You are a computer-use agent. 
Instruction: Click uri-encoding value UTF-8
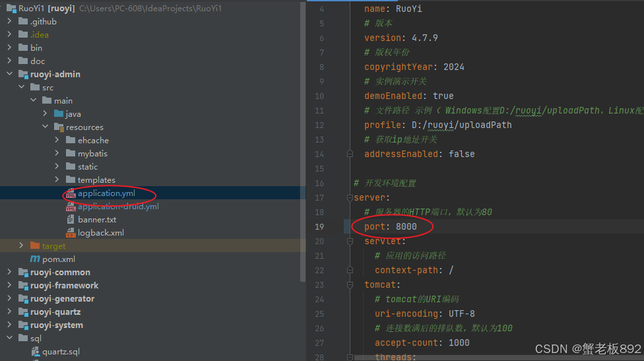click(462, 313)
